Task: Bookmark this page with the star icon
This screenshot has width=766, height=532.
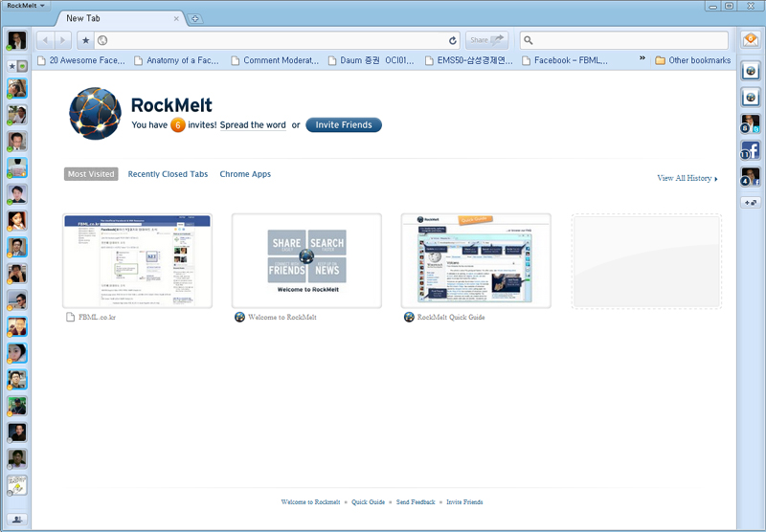Action: click(85, 40)
